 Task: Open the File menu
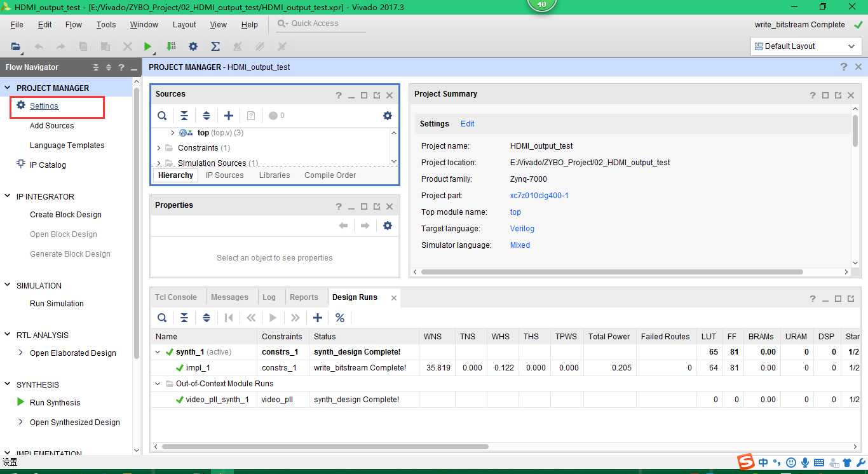click(17, 25)
